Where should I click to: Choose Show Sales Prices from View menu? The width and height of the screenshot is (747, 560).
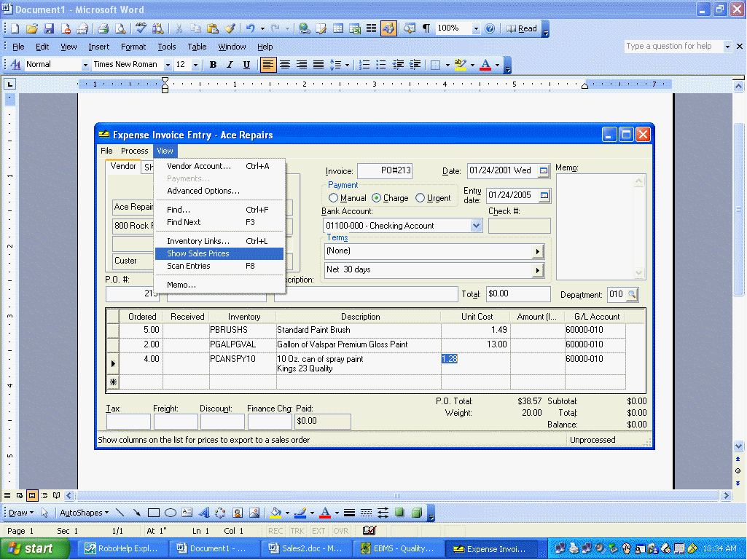coord(219,253)
